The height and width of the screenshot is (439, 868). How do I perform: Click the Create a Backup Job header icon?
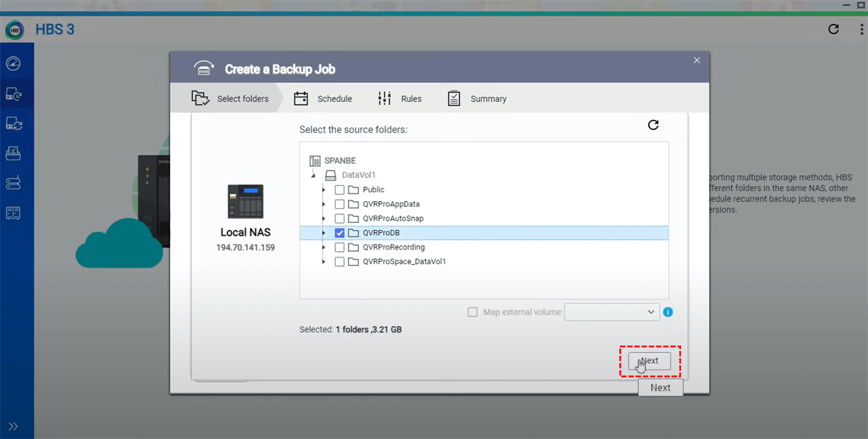(x=203, y=69)
